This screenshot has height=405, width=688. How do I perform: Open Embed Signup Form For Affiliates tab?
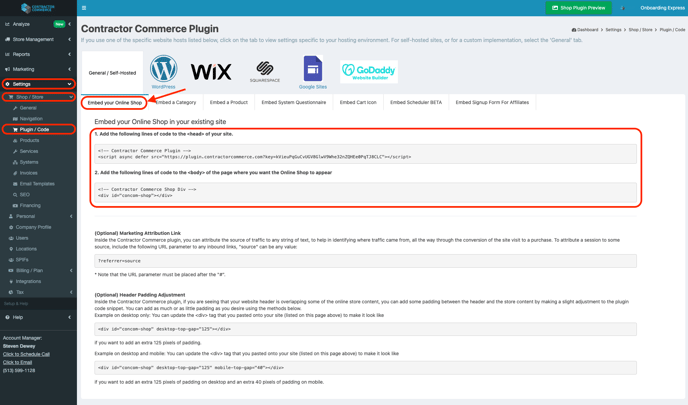coord(492,102)
